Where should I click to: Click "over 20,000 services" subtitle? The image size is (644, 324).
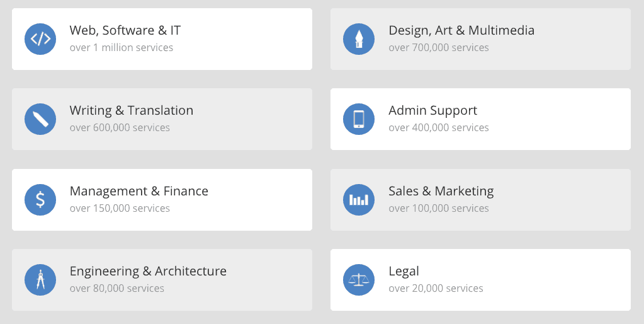tap(436, 289)
